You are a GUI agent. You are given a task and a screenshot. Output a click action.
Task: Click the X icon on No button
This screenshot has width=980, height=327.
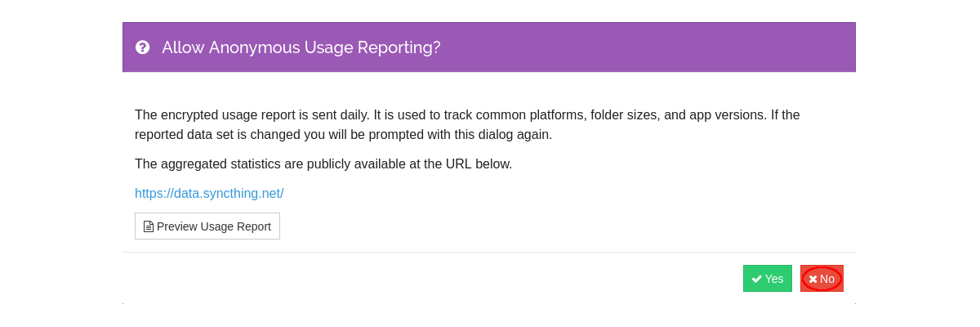[813, 279]
